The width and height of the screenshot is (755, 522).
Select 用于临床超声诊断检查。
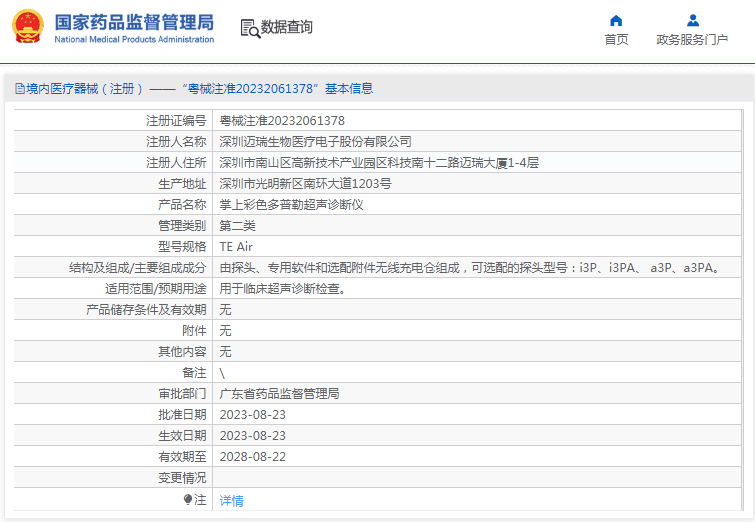[x=283, y=288]
